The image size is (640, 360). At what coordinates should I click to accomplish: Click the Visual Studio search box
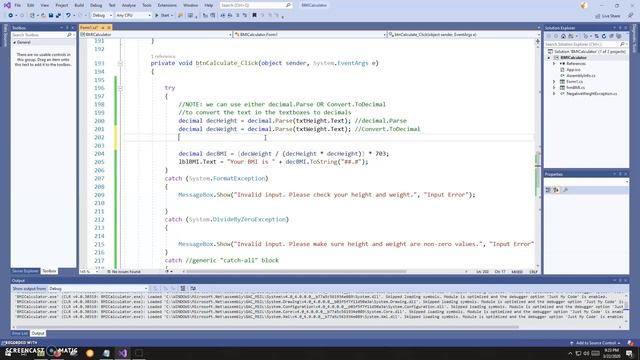click(256, 5)
